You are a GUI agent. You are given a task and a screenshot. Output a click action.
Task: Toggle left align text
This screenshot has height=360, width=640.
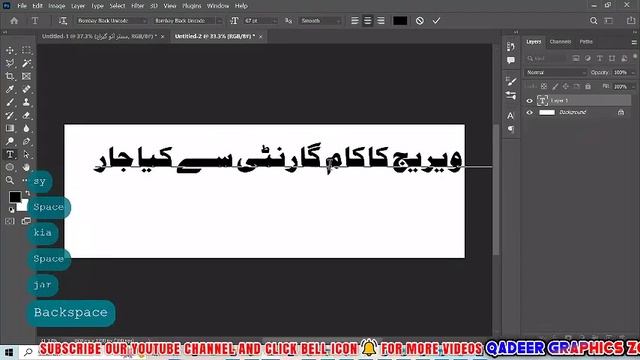pos(355,21)
